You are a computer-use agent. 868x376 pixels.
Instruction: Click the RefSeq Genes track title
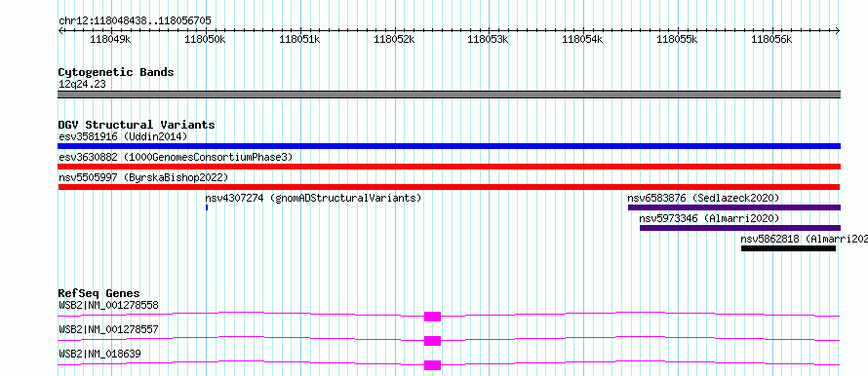click(x=99, y=293)
